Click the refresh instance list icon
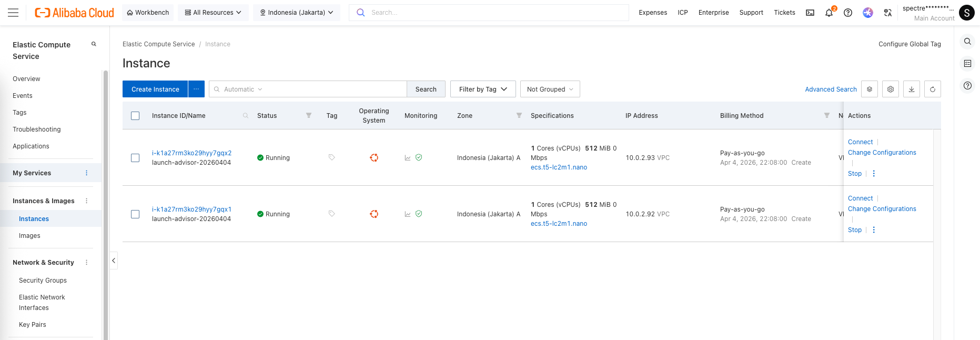980x340 pixels. coord(932,89)
